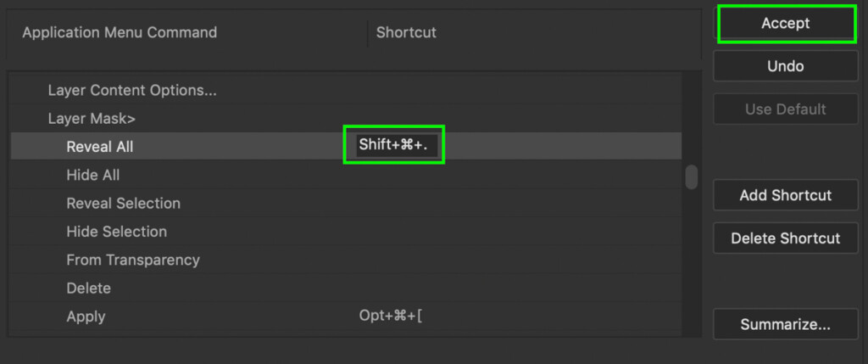The height and width of the screenshot is (364, 868).
Task: Click the Use Default button
Action: click(x=786, y=109)
